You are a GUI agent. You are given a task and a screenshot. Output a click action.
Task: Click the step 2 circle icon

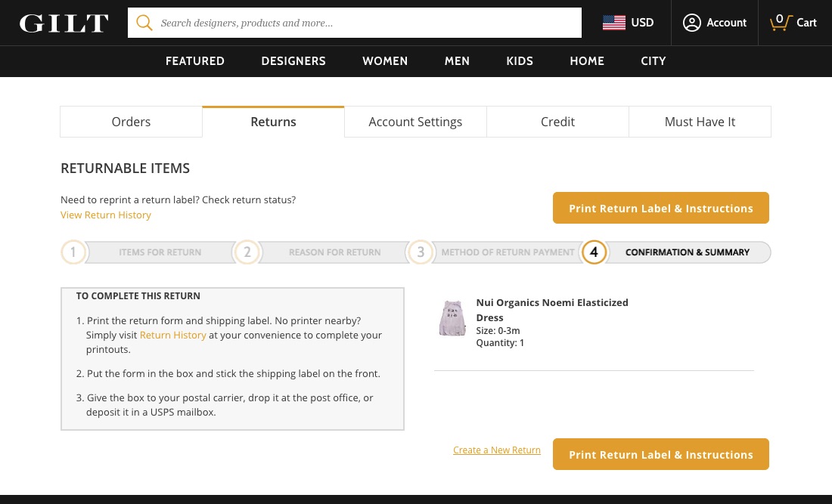click(247, 252)
